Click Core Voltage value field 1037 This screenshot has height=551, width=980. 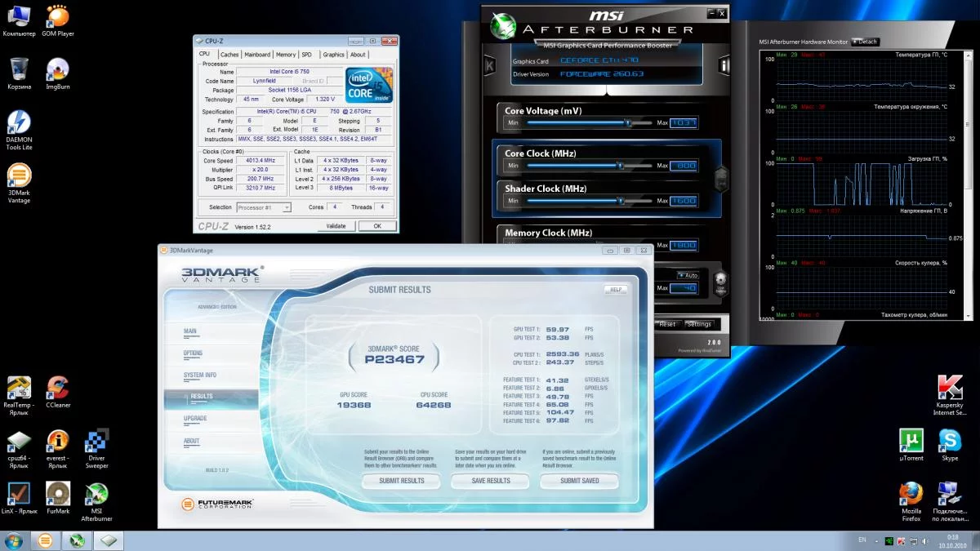click(684, 123)
